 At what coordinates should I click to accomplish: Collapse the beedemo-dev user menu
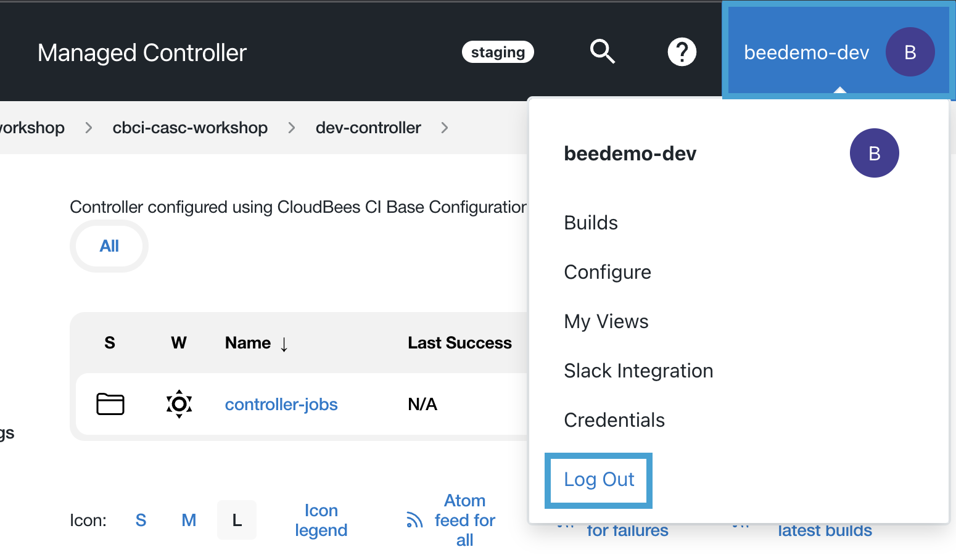806,52
